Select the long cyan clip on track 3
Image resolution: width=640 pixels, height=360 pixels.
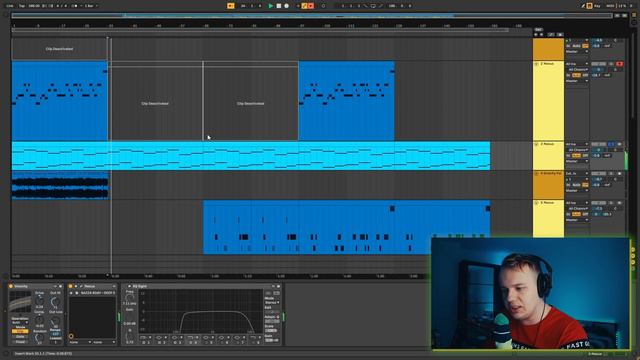(251, 156)
